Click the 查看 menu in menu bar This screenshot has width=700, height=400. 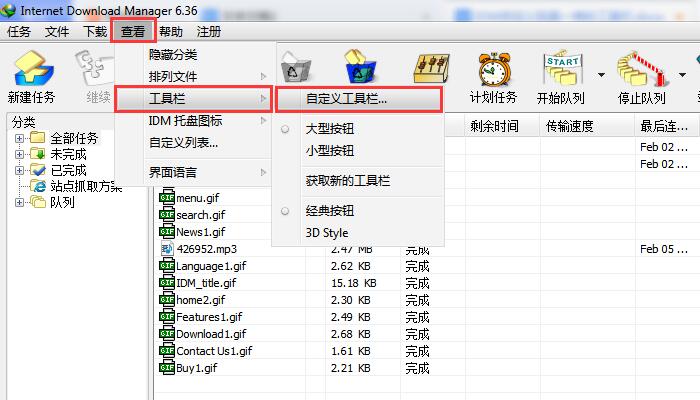click(x=133, y=31)
